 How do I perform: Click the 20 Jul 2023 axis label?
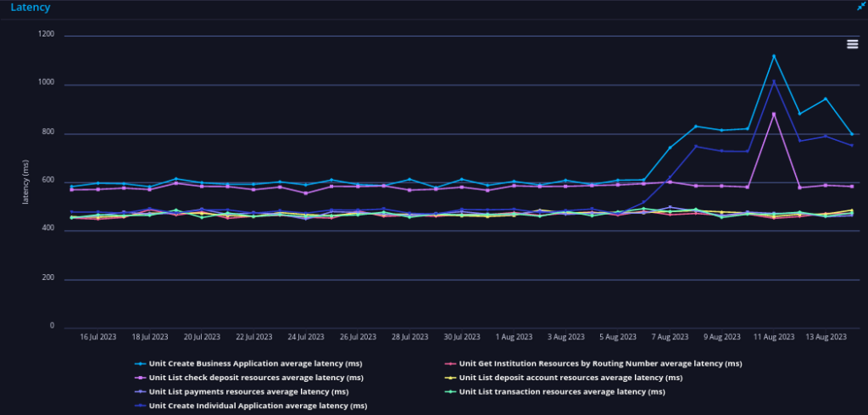[202, 337]
